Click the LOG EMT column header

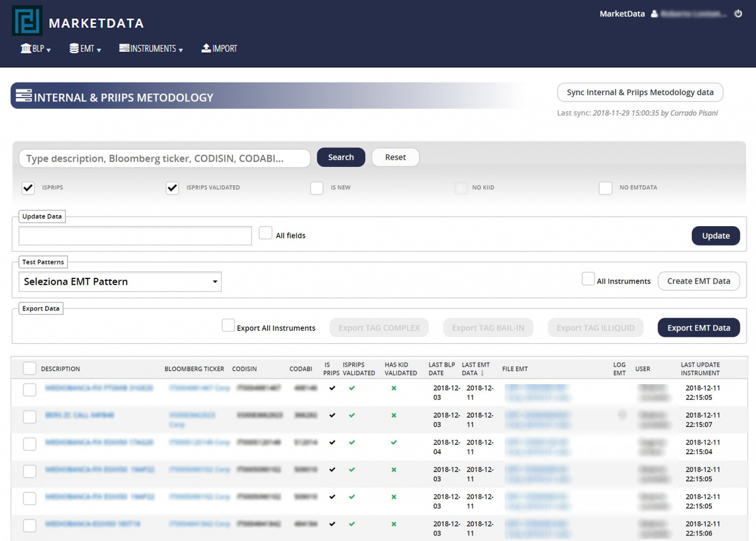point(620,369)
